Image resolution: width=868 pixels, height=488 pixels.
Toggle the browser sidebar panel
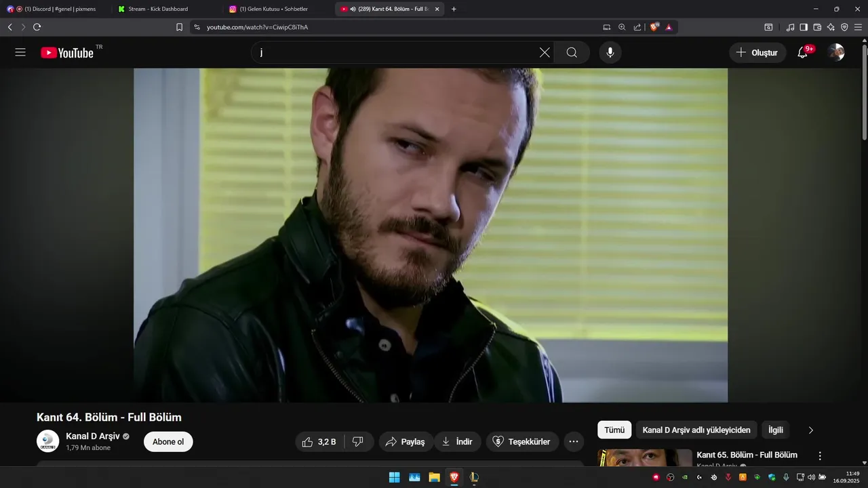[x=804, y=27]
